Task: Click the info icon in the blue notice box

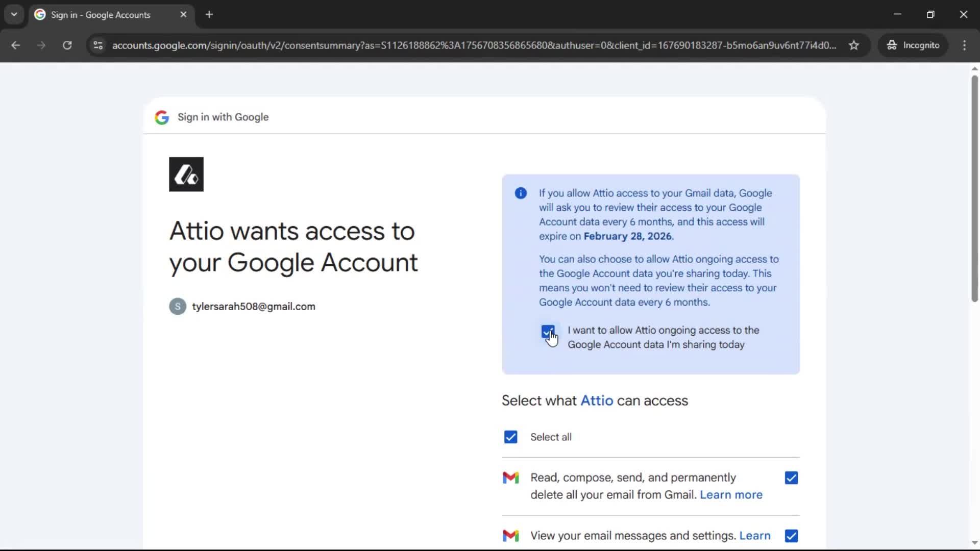Action: point(520,193)
